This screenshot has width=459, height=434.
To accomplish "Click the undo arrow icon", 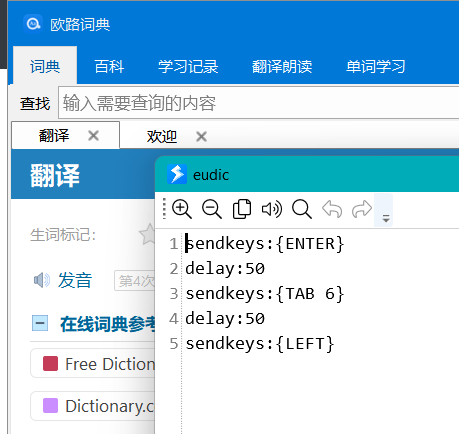I will pos(332,209).
